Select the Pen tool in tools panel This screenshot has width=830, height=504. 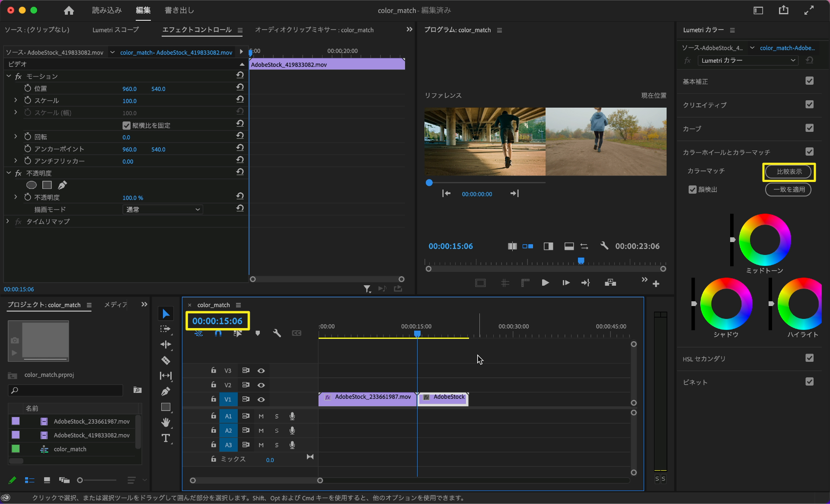[166, 391]
